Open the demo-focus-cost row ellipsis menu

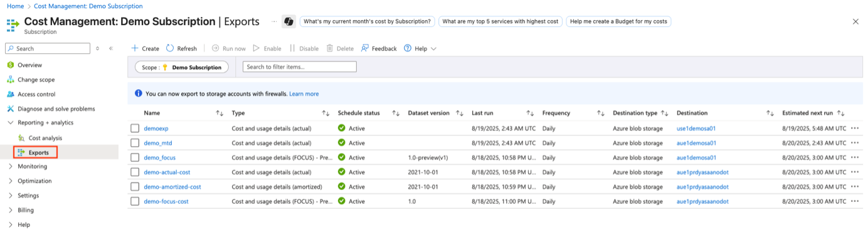pos(855,201)
